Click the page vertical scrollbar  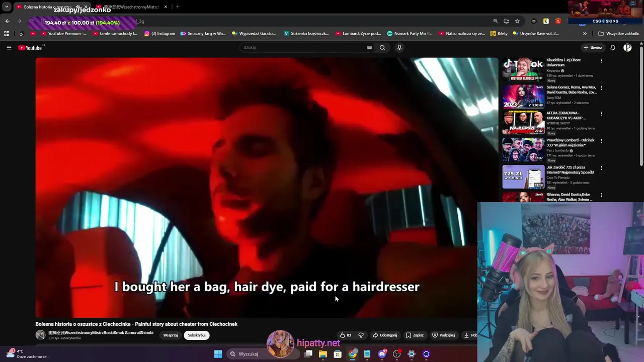point(641,106)
